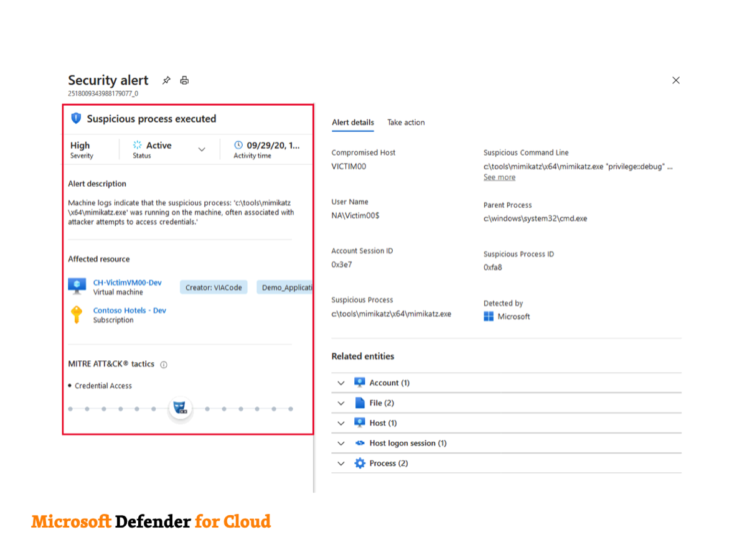
Task: Open the Contoso Hotels - Dev subscription link
Action: tap(129, 310)
